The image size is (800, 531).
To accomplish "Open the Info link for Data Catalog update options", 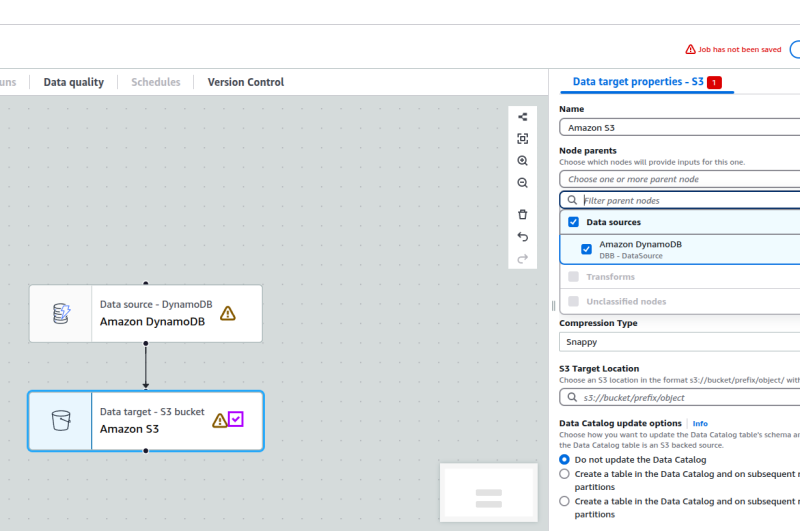I will pos(700,423).
